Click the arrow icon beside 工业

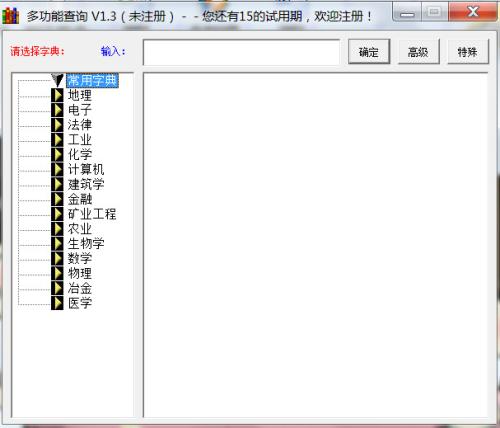click(57, 139)
